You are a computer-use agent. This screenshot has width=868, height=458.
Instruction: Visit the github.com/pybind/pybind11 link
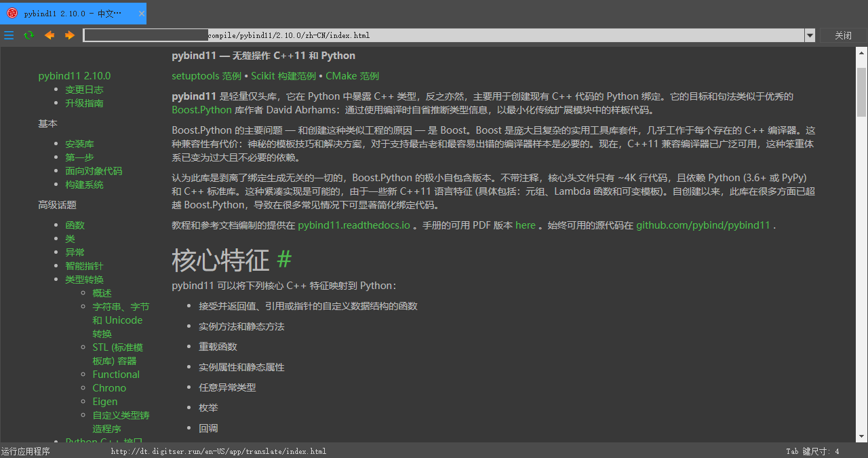(x=703, y=225)
